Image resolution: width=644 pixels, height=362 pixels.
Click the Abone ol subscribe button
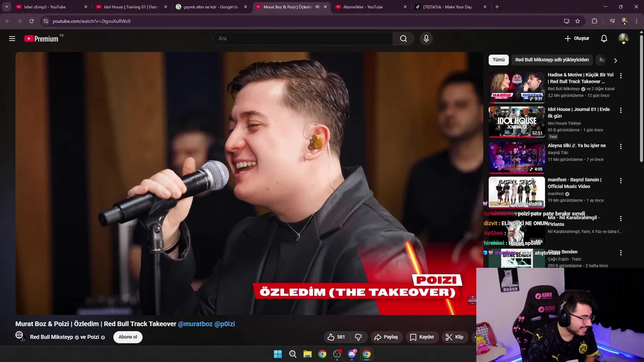[128, 337]
